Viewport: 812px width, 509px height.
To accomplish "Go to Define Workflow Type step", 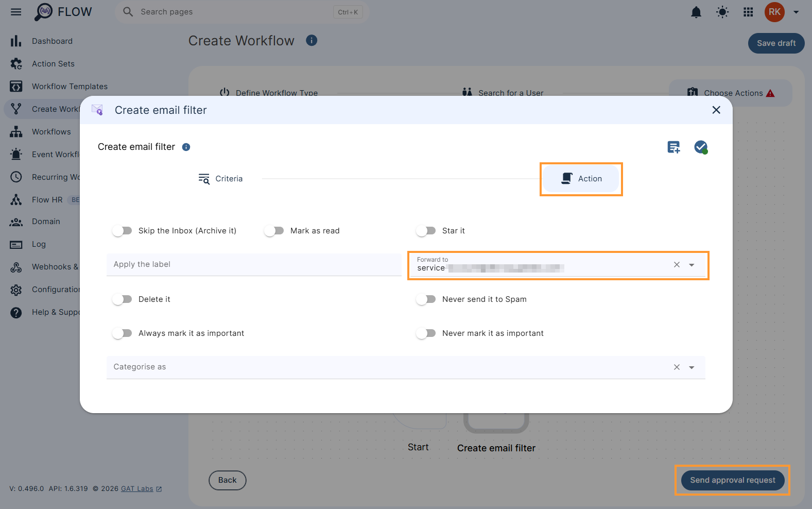I will tap(269, 93).
